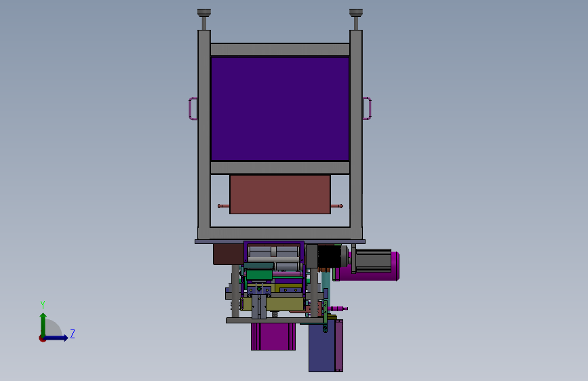588x381 pixels.
Task: Click the green Y axis arrow of the triad
Action: [43, 324]
